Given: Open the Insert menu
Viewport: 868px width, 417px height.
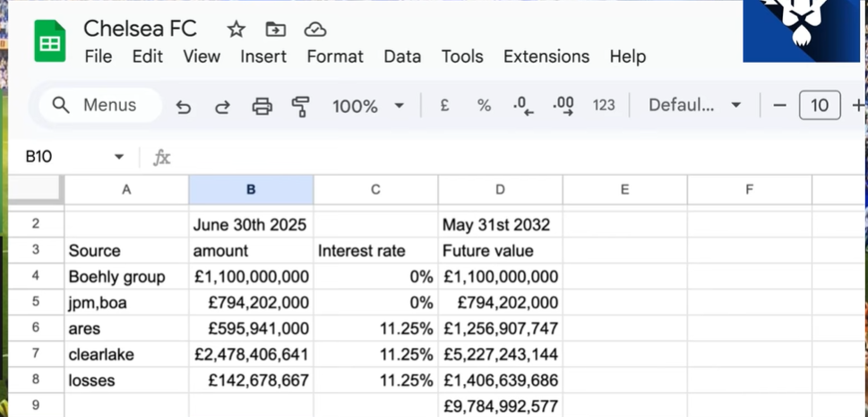Looking at the screenshot, I should (x=263, y=56).
